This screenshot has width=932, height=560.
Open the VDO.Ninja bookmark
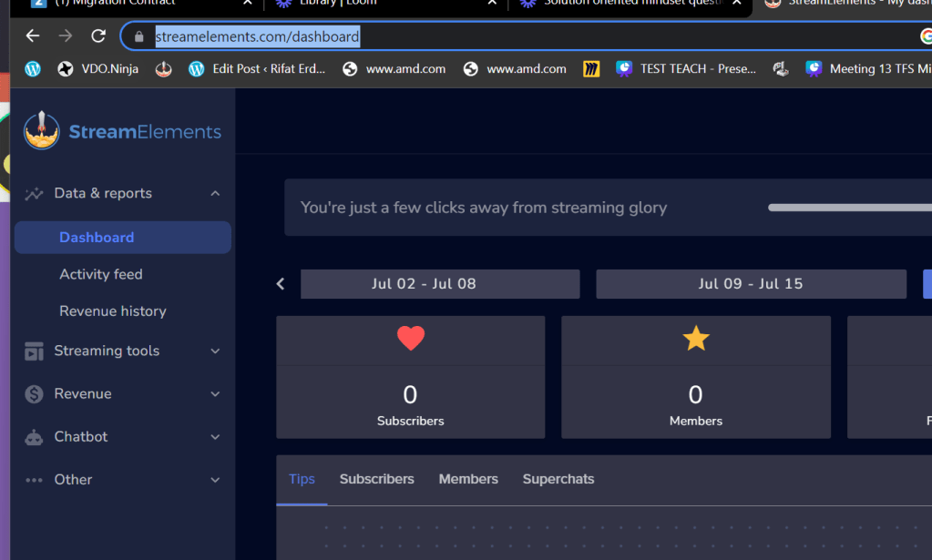(98, 69)
